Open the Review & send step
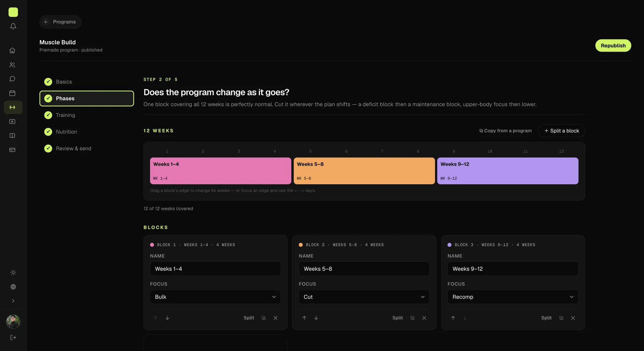The image size is (644, 351). pos(87,148)
